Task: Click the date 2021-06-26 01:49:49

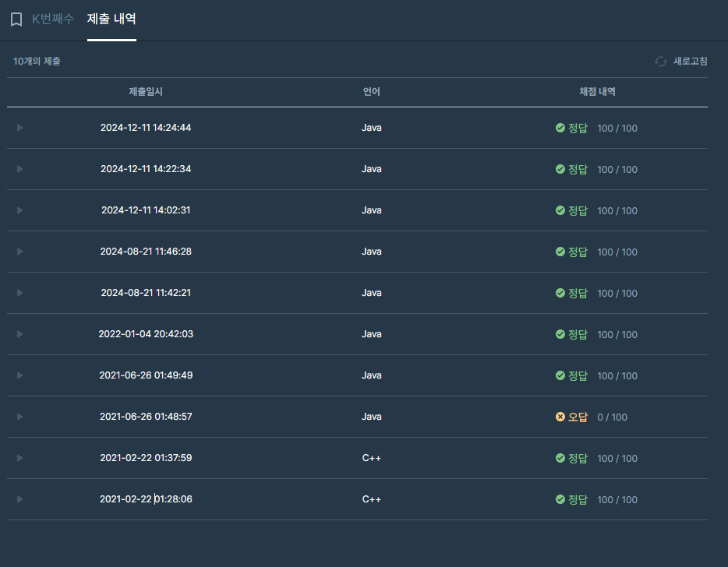Action: pyautogui.click(x=146, y=375)
